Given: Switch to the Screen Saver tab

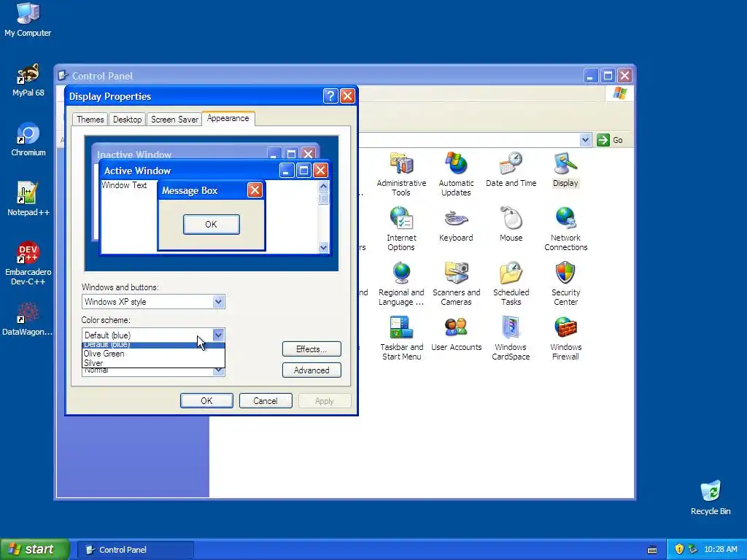Looking at the screenshot, I should [174, 120].
